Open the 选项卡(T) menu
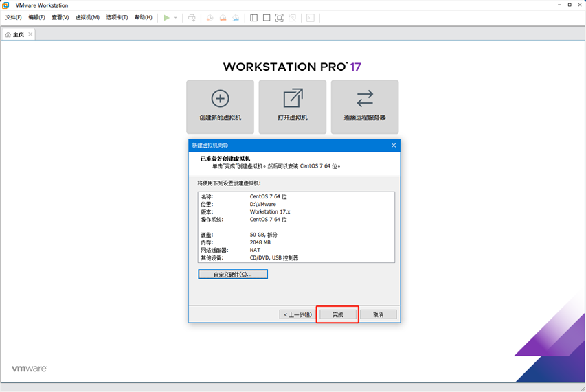Image resolution: width=586 pixels, height=392 pixels. [117, 17]
